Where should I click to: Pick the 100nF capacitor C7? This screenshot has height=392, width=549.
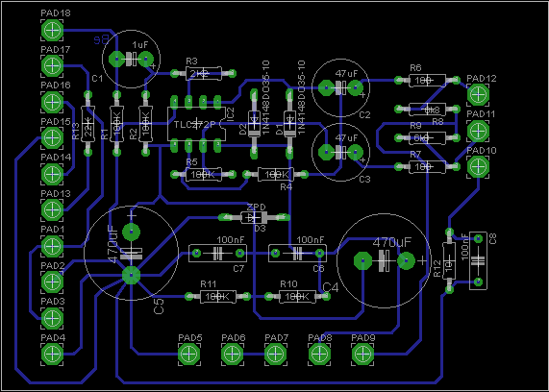(218, 253)
